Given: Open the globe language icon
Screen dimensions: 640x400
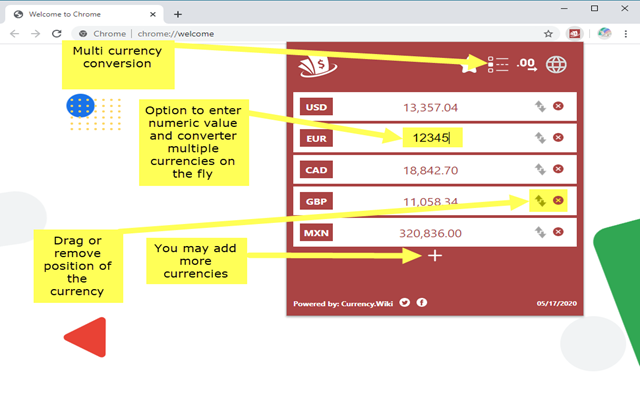Looking at the screenshot, I should (x=556, y=64).
